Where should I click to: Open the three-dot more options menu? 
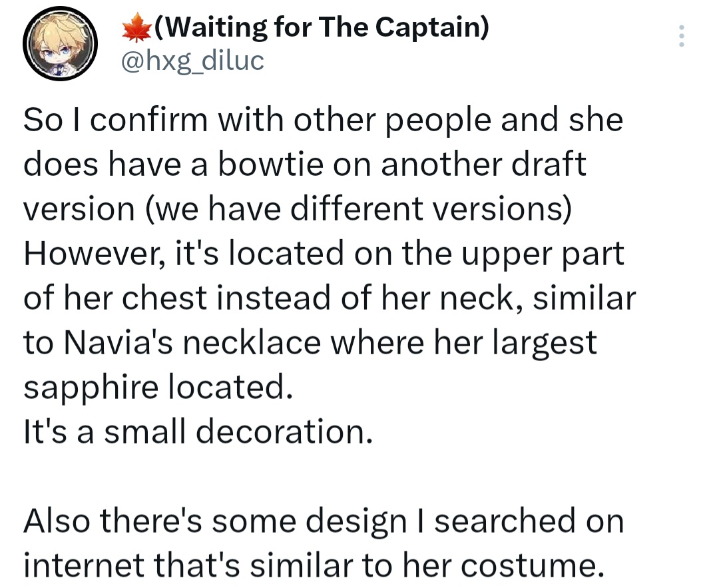coord(680,36)
